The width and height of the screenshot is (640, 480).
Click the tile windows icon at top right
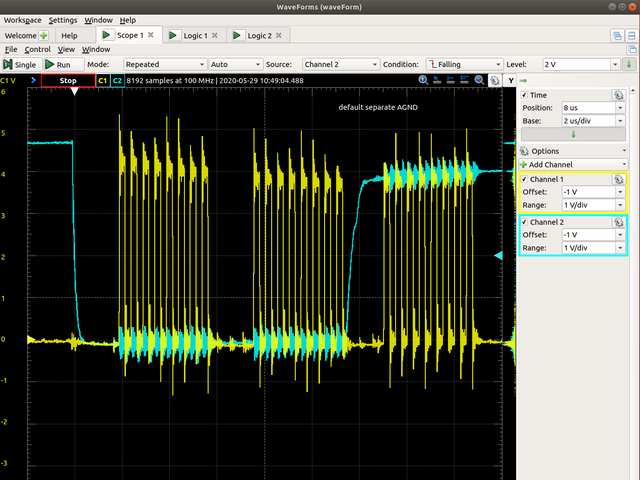[631, 36]
